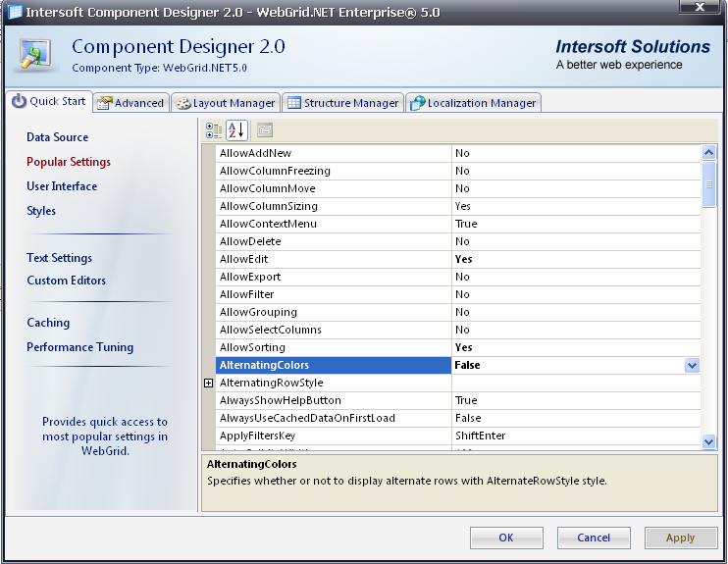
Task: Click the scrollbar down arrow in property grid
Action: pyautogui.click(x=708, y=441)
